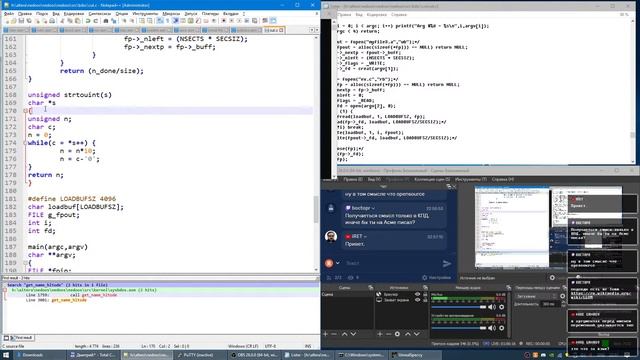Click the New file icon in Notepad++ toolbar
The width and height of the screenshot is (640, 360).
[x=7, y=21]
